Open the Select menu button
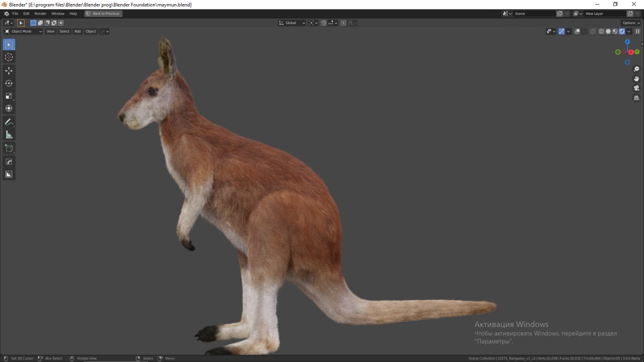This screenshot has height=362, width=644. (x=64, y=31)
